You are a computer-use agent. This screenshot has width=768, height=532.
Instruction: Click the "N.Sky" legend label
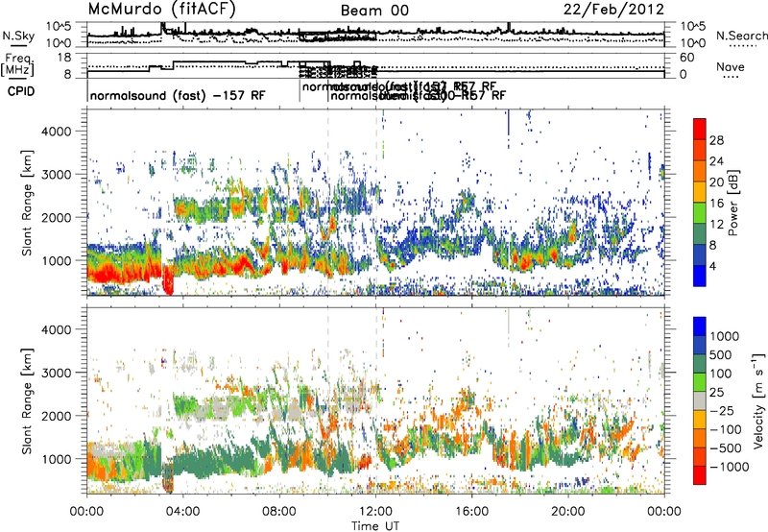point(18,36)
